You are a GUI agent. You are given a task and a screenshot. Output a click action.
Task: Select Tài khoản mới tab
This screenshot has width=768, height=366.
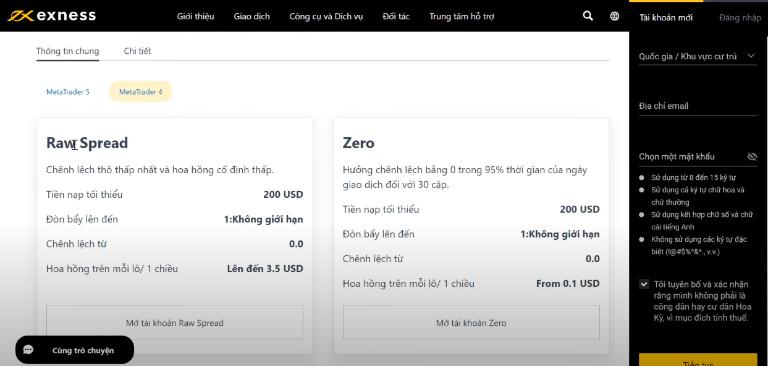point(666,18)
